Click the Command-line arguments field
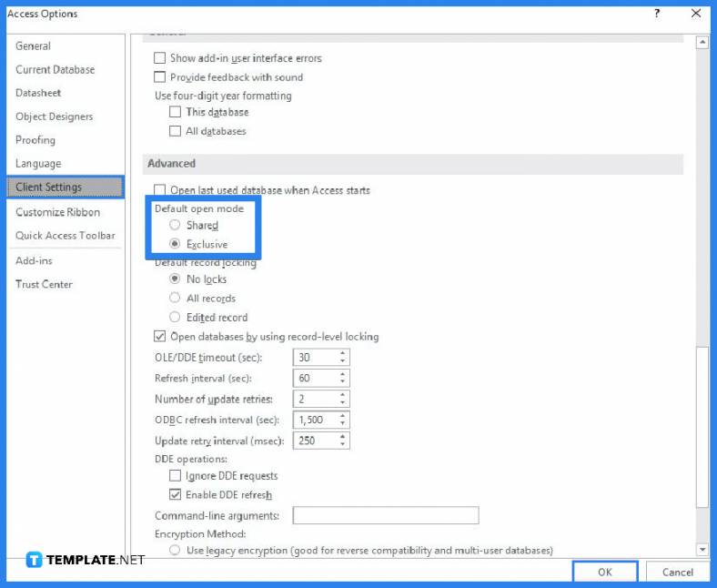Image resolution: width=717 pixels, height=588 pixels. coord(385,516)
